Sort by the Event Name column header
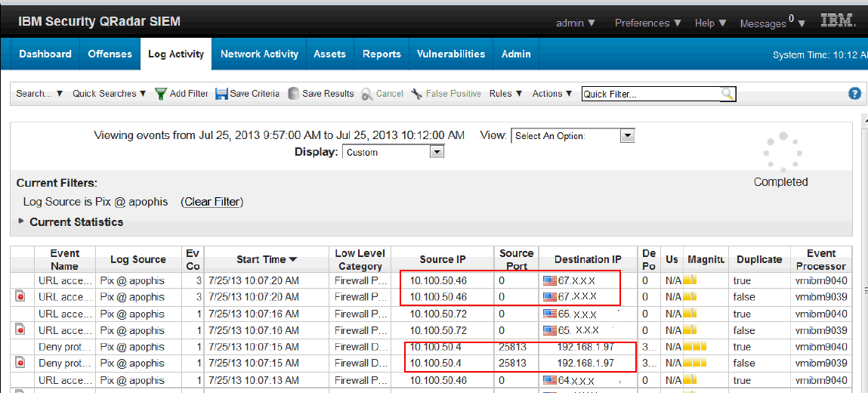 (x=65, y=259)
